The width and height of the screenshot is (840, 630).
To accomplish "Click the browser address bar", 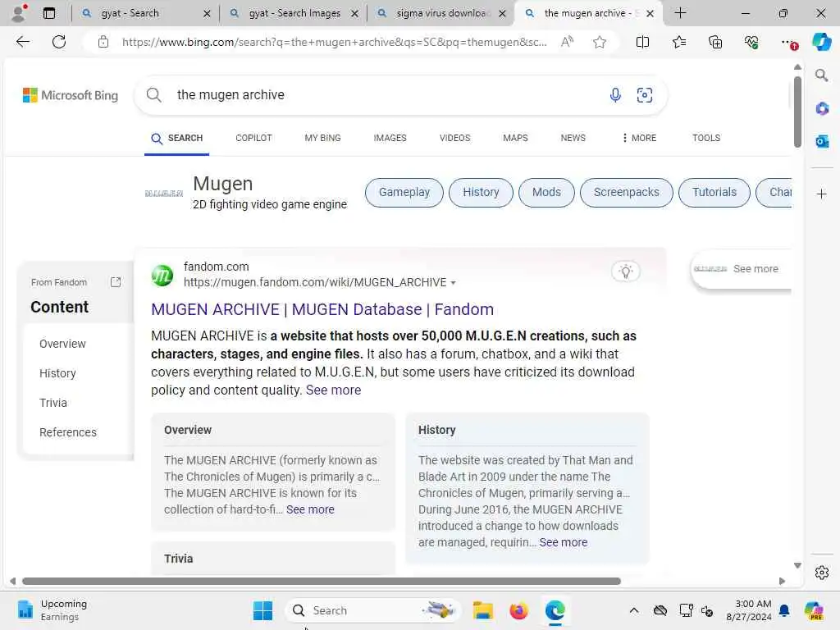I will (335, 42).
